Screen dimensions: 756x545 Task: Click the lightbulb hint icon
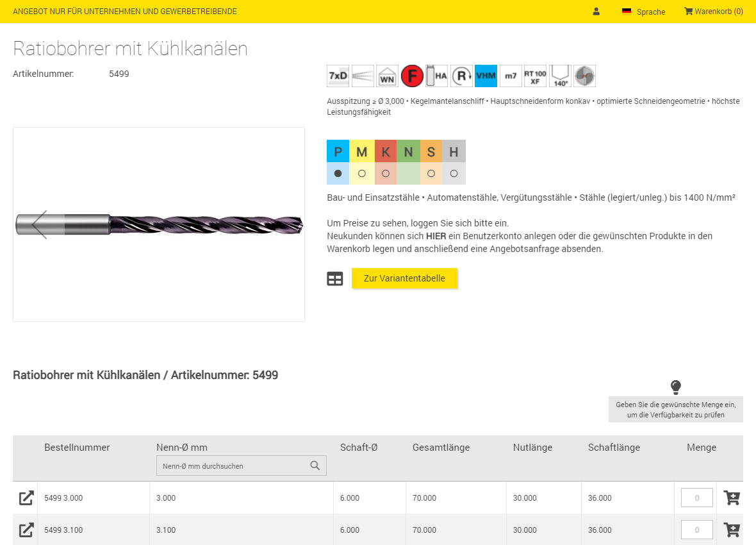coord(675,387)
